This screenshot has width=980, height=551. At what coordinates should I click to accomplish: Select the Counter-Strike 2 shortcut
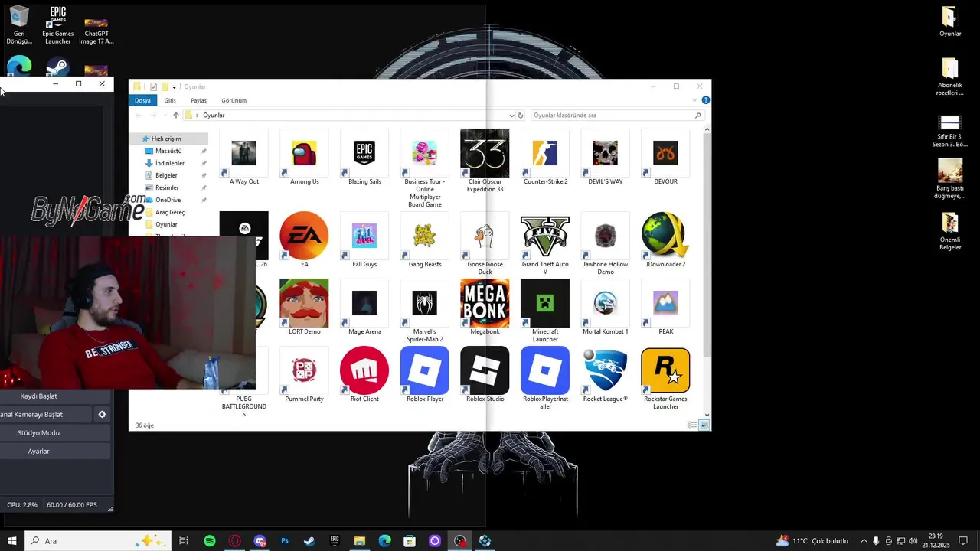click(545, 158)
